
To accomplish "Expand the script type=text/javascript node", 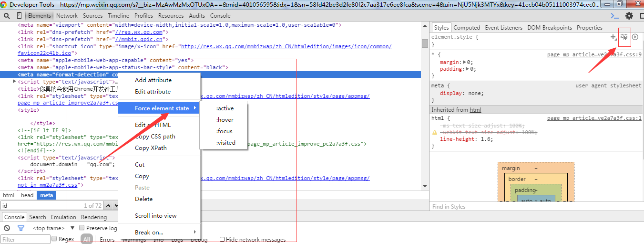I will [14, 82].
